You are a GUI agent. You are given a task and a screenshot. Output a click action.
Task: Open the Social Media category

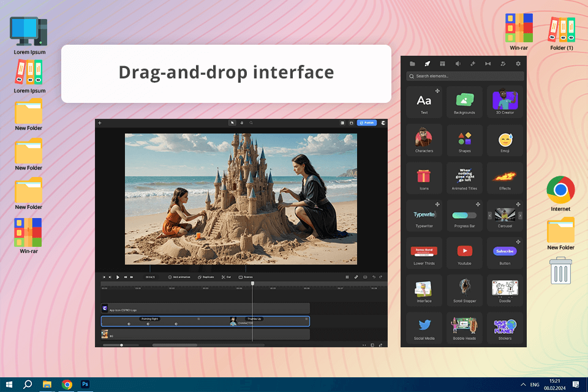(424, 328)
